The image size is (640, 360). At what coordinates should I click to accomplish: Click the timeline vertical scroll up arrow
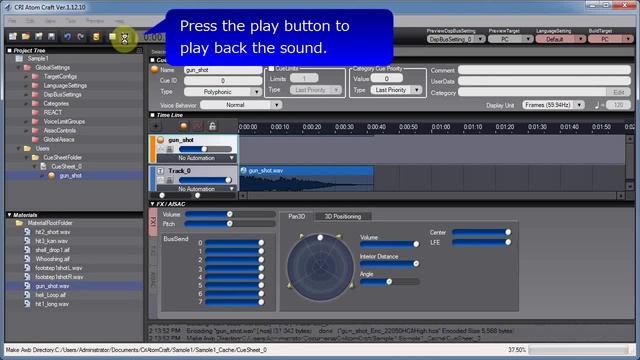(630, 140)
